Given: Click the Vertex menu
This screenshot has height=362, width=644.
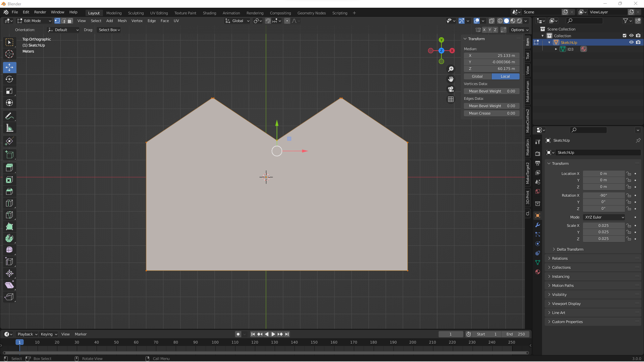Looking at the screenshot, I should (x=137, y=21).
